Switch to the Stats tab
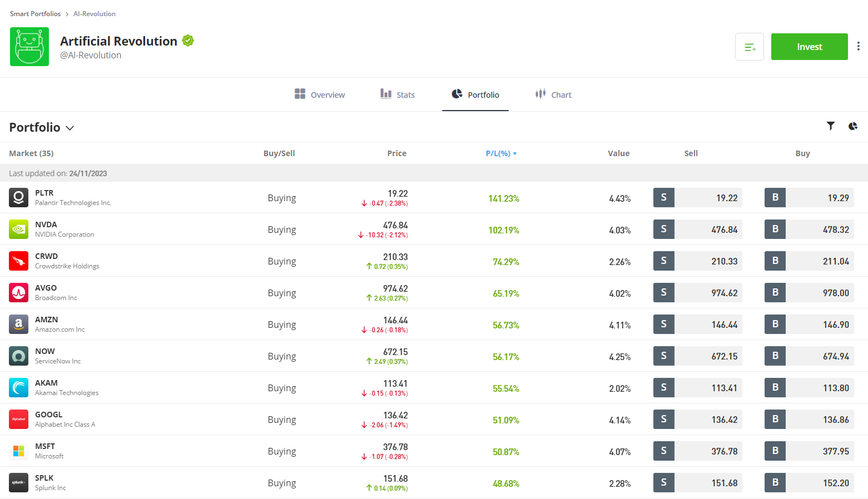The height and width of the screenshot is (499, 868). click(398, 95)
